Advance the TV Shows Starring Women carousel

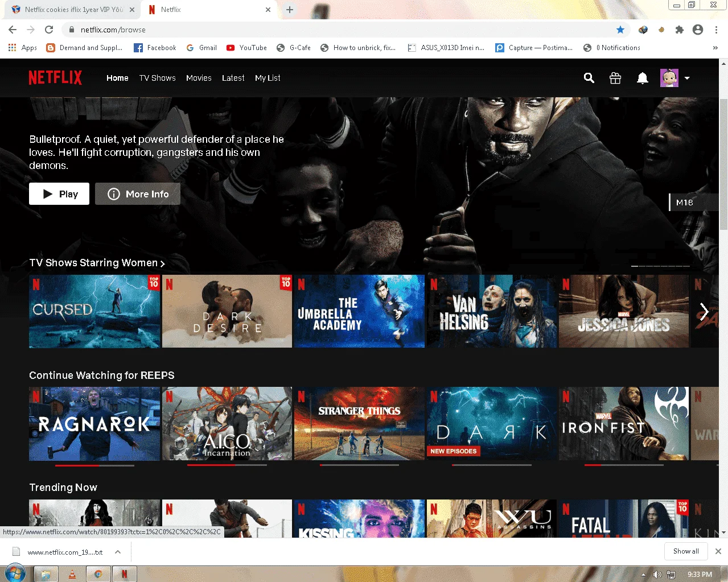point(705,311)
